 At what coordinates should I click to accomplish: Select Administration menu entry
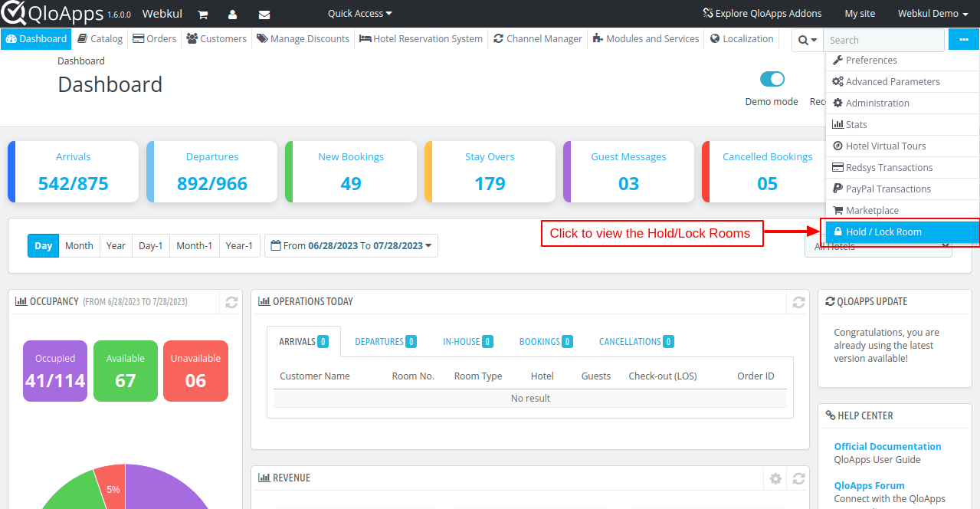902,103
